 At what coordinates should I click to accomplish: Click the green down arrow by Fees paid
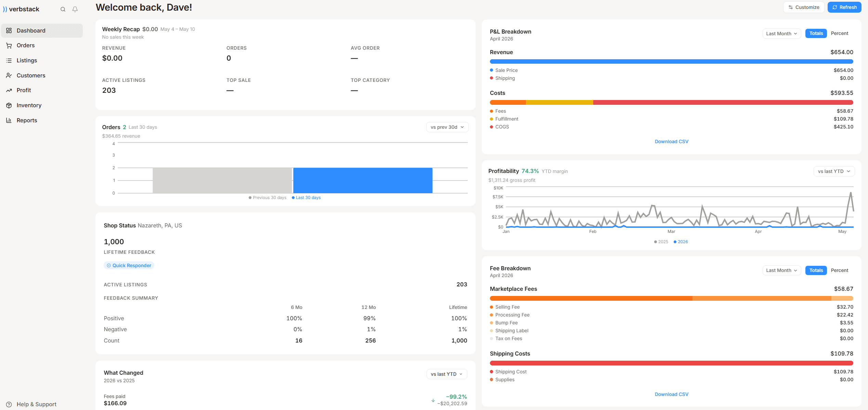click(433, 400)
